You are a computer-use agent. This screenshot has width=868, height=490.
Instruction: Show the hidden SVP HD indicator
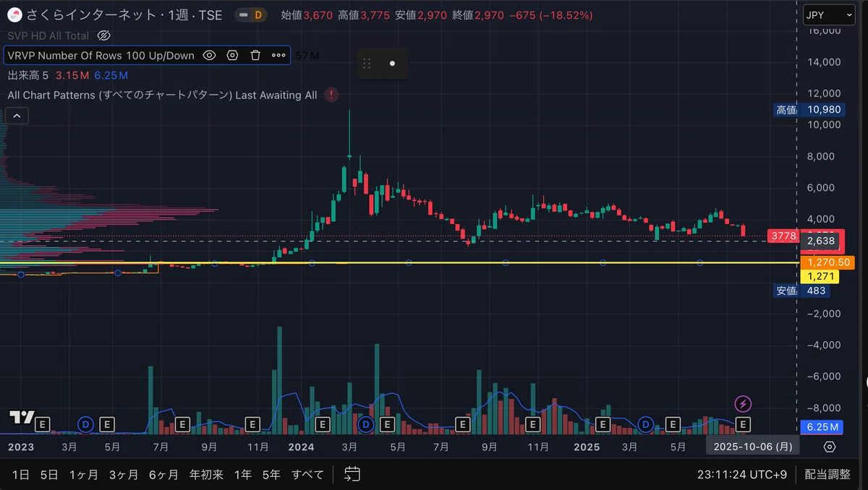tap(103, 35)
